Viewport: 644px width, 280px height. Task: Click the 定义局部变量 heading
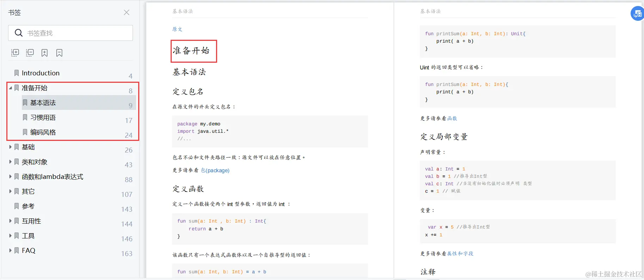444,137
